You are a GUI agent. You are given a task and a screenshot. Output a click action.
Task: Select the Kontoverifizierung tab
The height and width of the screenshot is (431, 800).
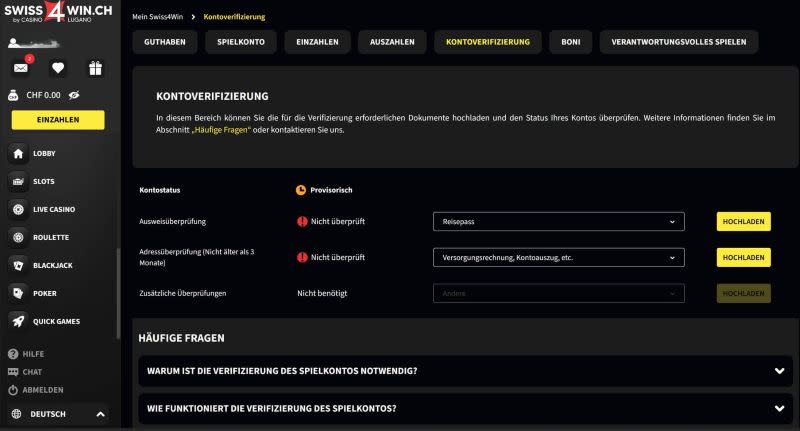pos(488,42)
